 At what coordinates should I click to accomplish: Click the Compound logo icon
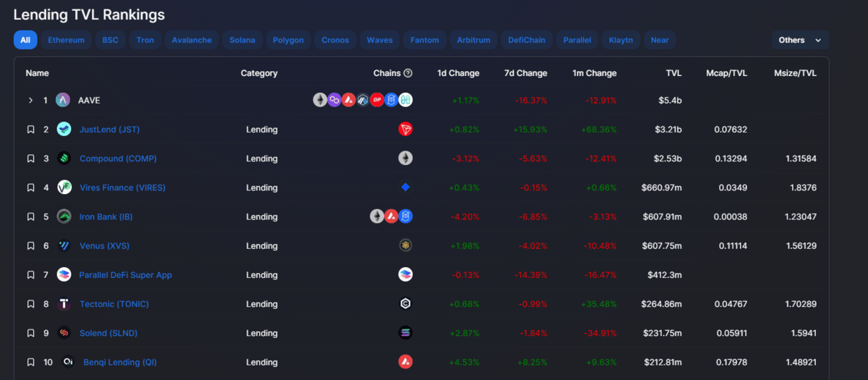tap(64, 159)
